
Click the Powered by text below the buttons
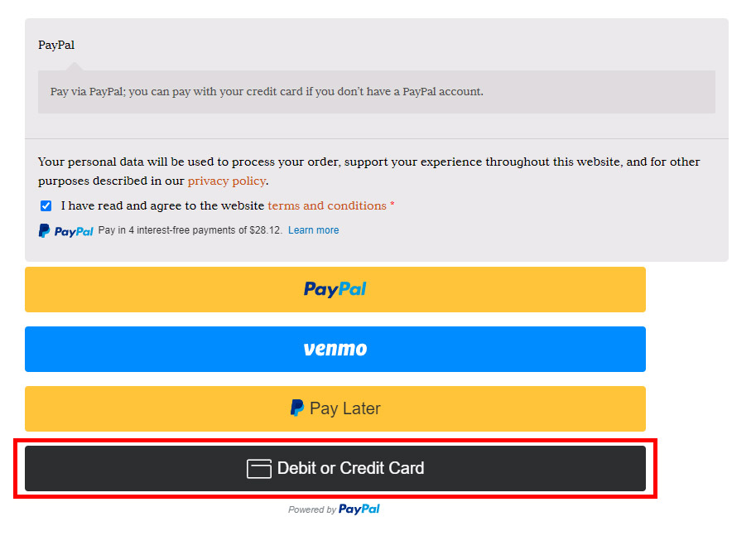pyautogui.click(x=312, y=509)
